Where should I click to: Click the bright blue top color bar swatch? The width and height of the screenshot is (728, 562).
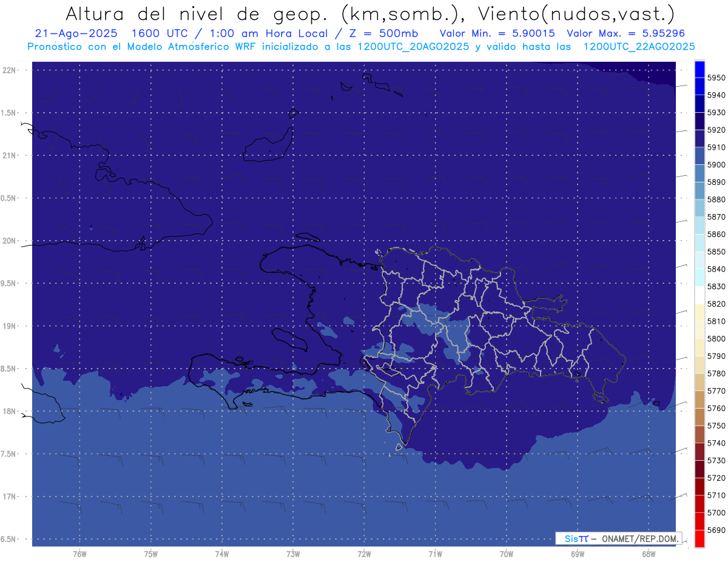coord(699,69)
